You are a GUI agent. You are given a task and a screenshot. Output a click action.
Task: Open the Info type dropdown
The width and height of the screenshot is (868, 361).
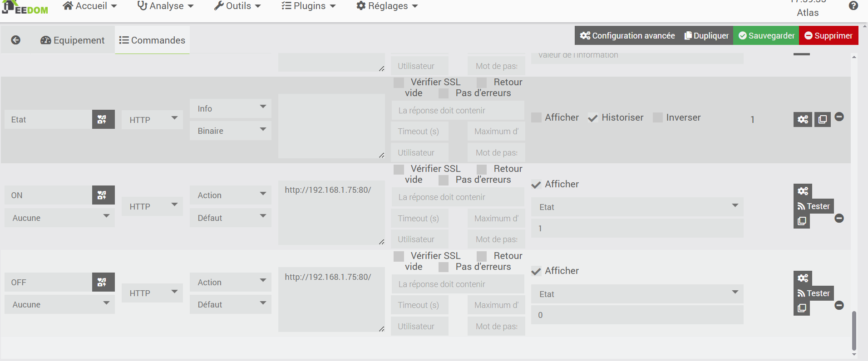click(x=231, y=108)
